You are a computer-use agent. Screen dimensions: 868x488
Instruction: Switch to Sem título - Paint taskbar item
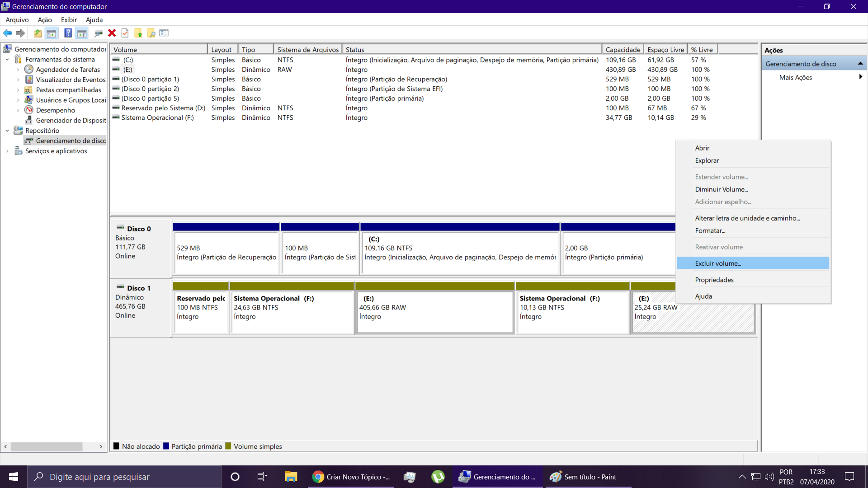tap(588, 477)
